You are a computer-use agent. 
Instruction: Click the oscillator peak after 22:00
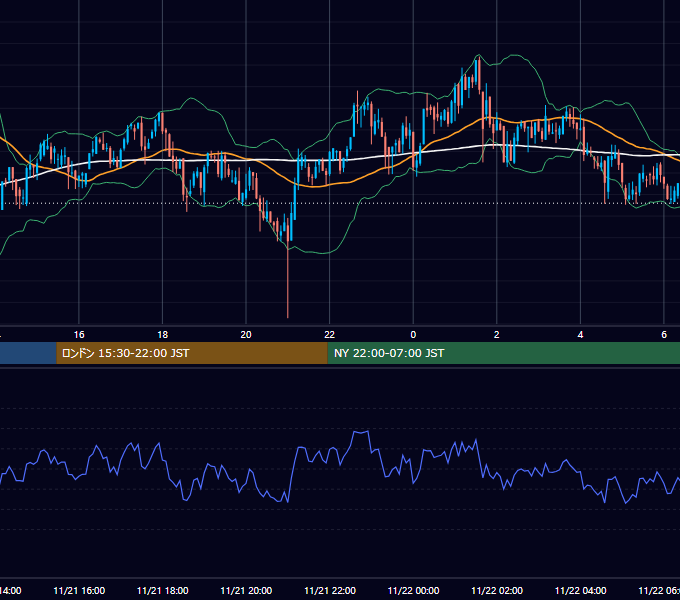pos(361,432)
